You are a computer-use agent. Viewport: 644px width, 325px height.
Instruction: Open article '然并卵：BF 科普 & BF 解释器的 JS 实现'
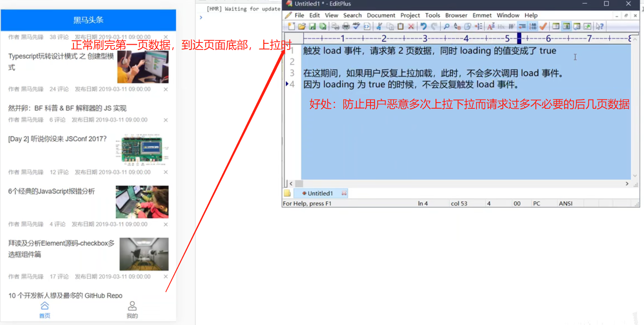[x=67, y=108]
